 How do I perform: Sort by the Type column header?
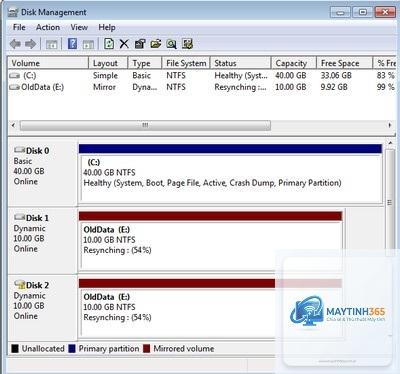coord(145,63)
